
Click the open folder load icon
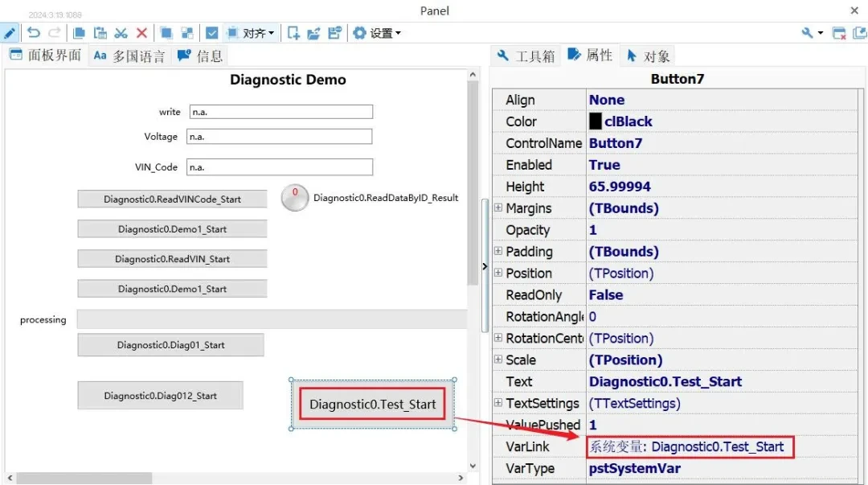pyautogui.click(x=314, y=33)
